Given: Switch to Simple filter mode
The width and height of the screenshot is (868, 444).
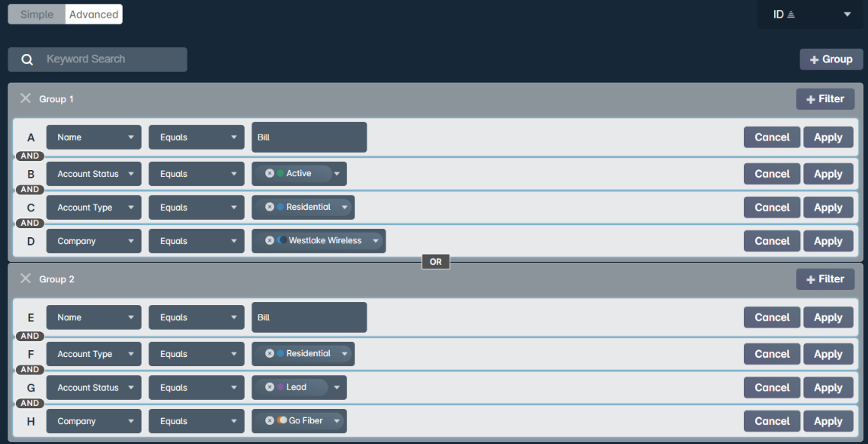Looking at the screenshot, I should coord(37,14).
